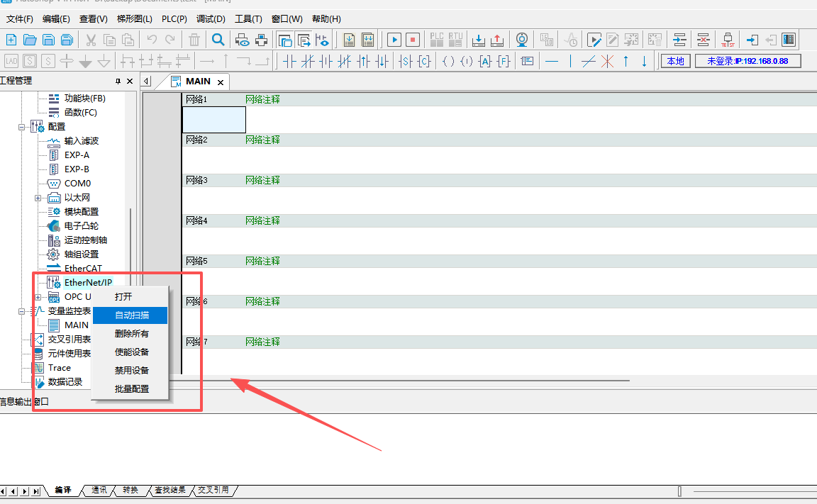The image size is (817, 504).
Task: Save the project with the single disk icon
Action: [48, 40]
